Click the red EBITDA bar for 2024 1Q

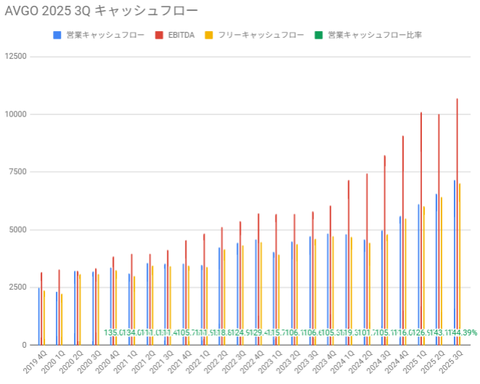coord(349,263)
